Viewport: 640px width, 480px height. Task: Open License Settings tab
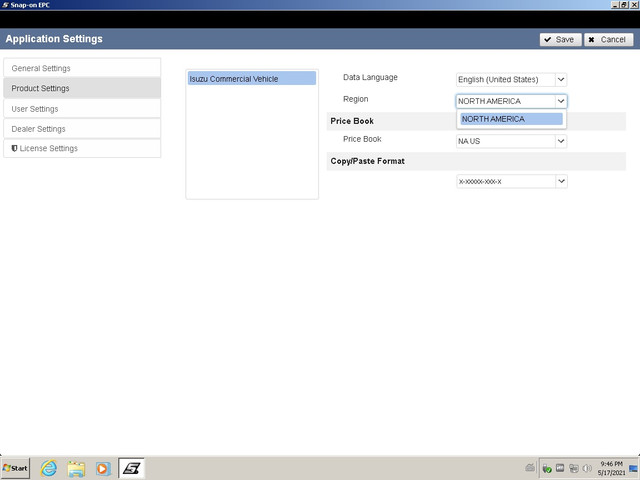tap(82, 148)
